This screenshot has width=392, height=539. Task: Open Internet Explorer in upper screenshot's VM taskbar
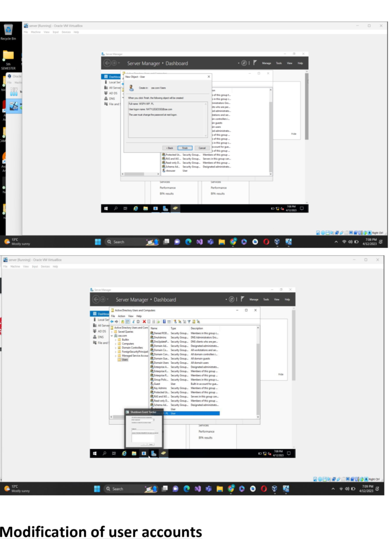tap(136, 208)
